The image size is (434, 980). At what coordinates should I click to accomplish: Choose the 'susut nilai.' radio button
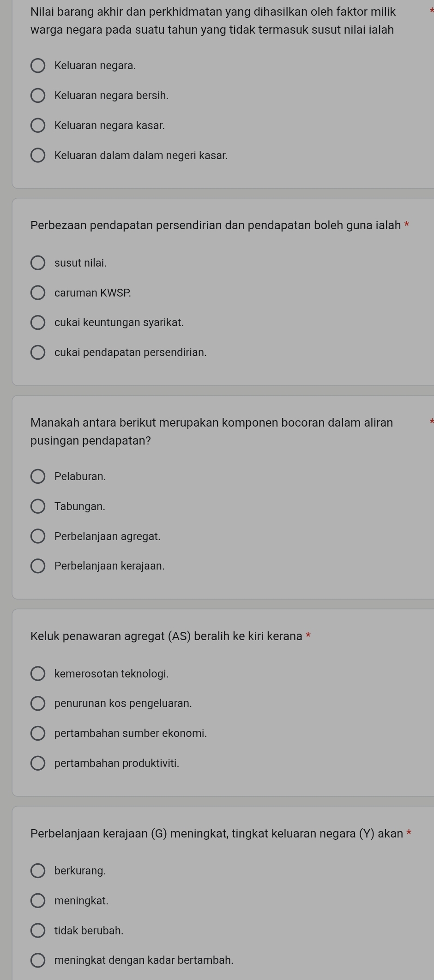pyautogui.click(x=38, y=263)
